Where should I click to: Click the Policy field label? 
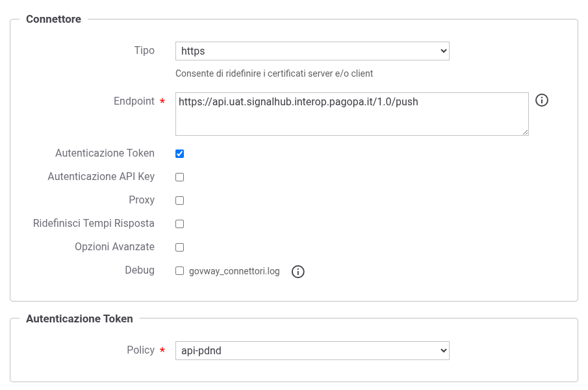(x=140, y=350)
